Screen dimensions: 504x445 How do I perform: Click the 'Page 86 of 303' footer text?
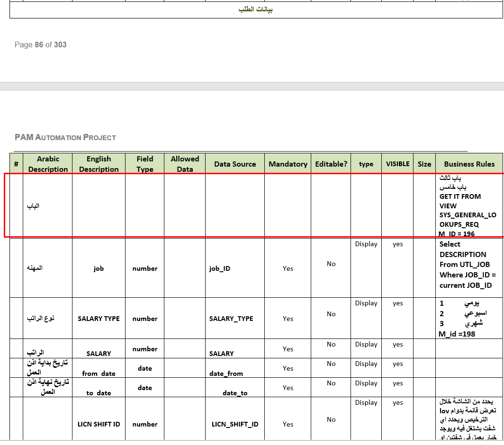[41, 44]
